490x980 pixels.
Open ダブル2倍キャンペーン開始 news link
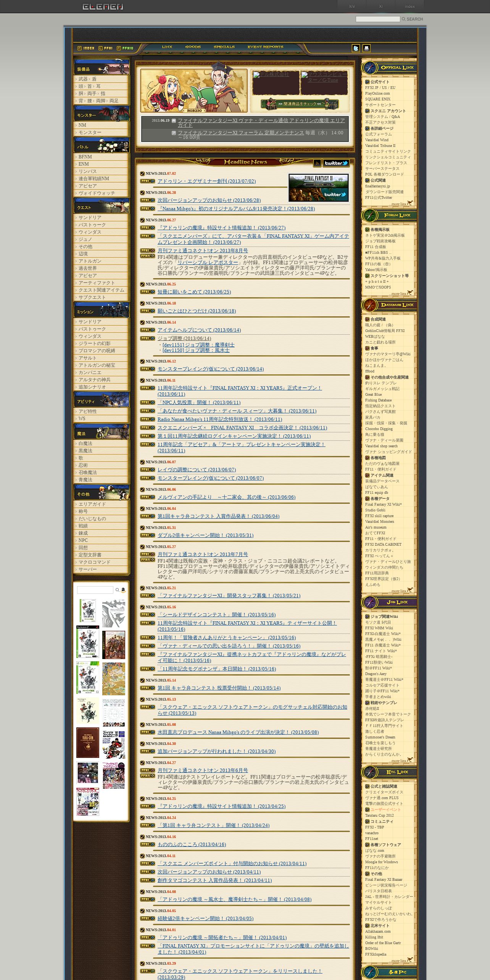205,535
